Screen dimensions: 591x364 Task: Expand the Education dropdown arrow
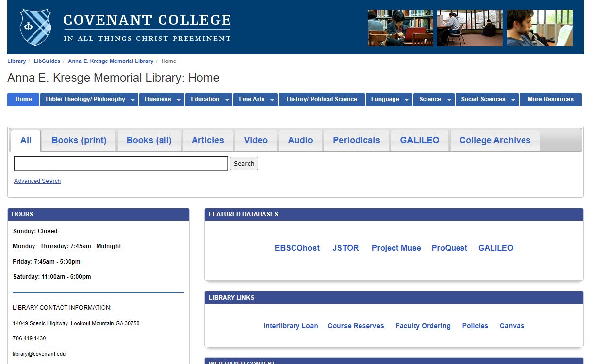[227, 100]
